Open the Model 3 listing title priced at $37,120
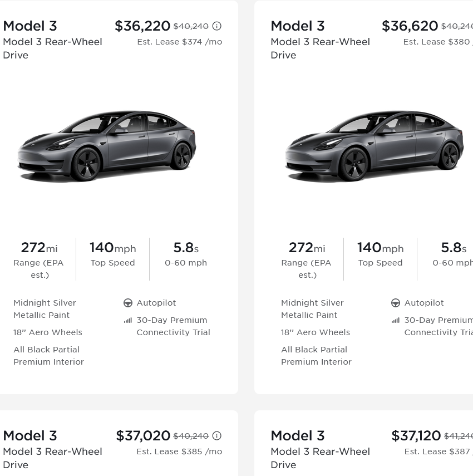Image resolution: width=473 pixels, height=476 pixels. [x=298, y=436]
